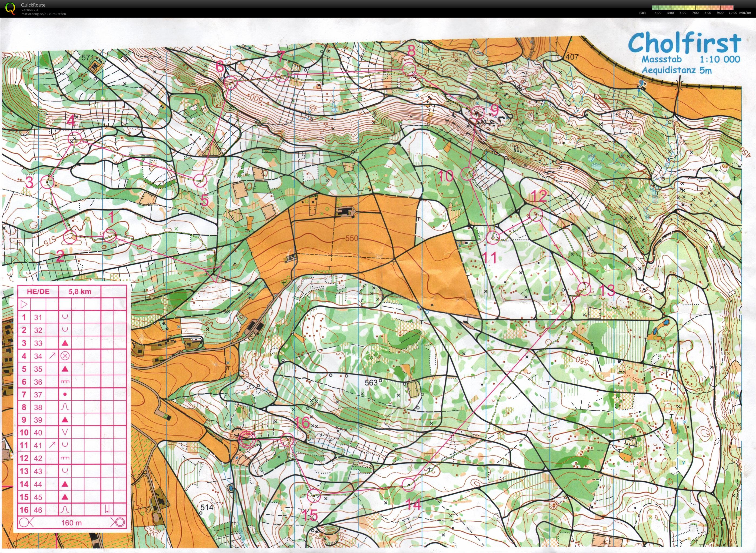Click the boulder triangle symbol in row 35
756x553 pixels.
(65, 369)
